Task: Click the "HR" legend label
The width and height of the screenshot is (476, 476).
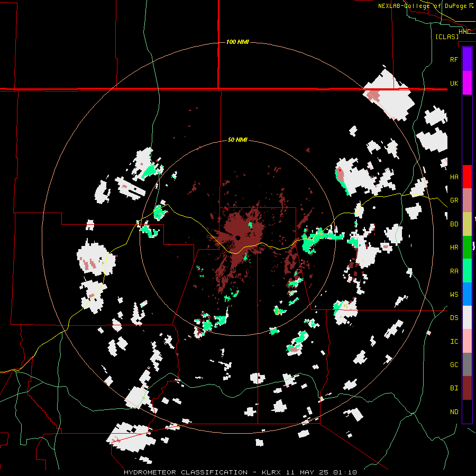Action: 454,248
